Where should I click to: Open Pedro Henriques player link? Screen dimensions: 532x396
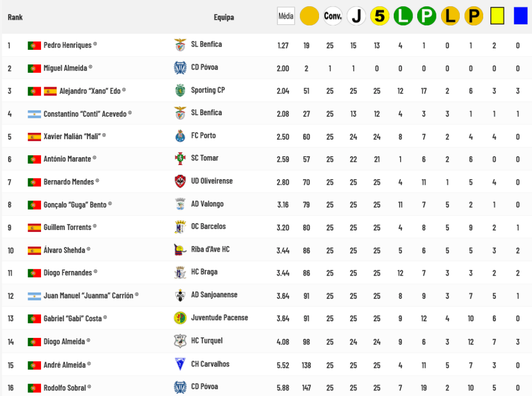67,45
